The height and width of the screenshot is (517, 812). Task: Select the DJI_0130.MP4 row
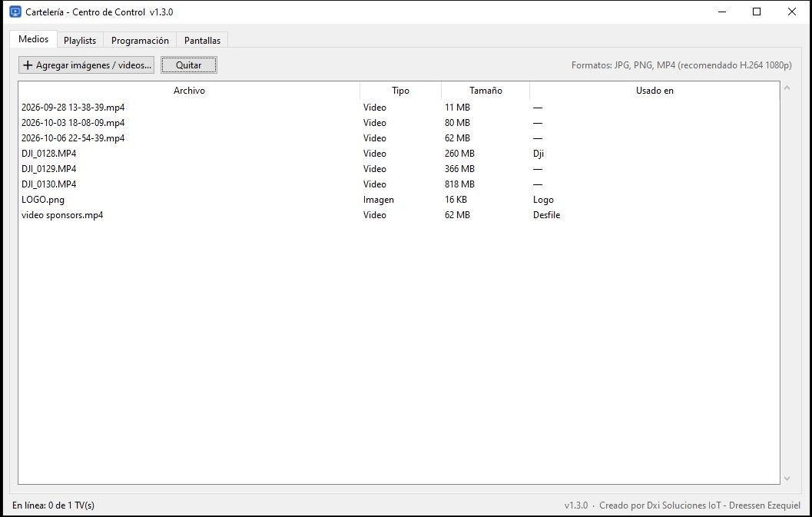click(399, 184)
